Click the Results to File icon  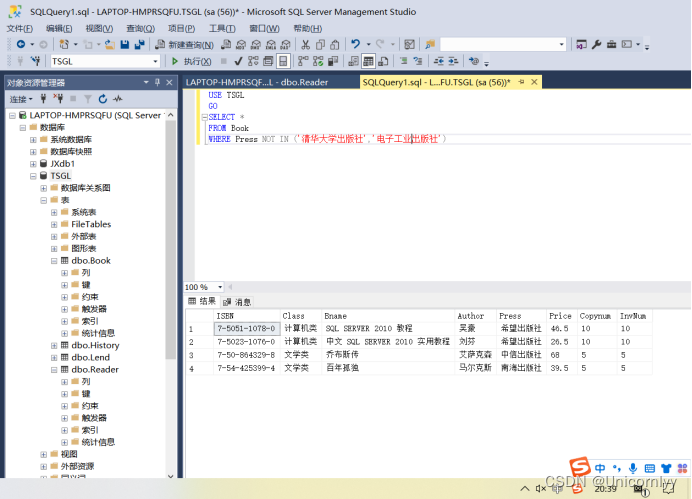[x=383, y=61]
